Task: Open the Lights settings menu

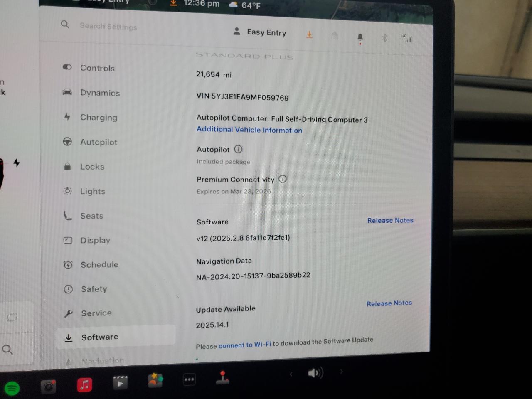Action: (x=84, y=191)
